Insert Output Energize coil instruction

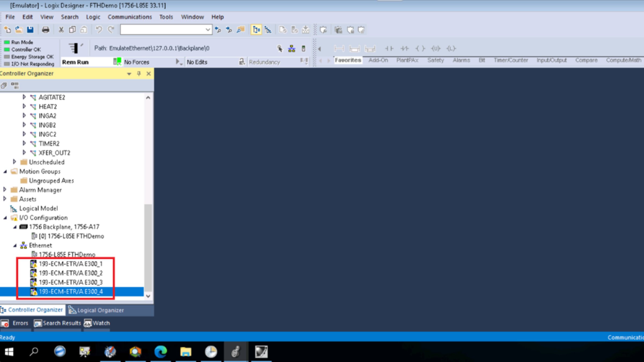click(x=420, y=49)
